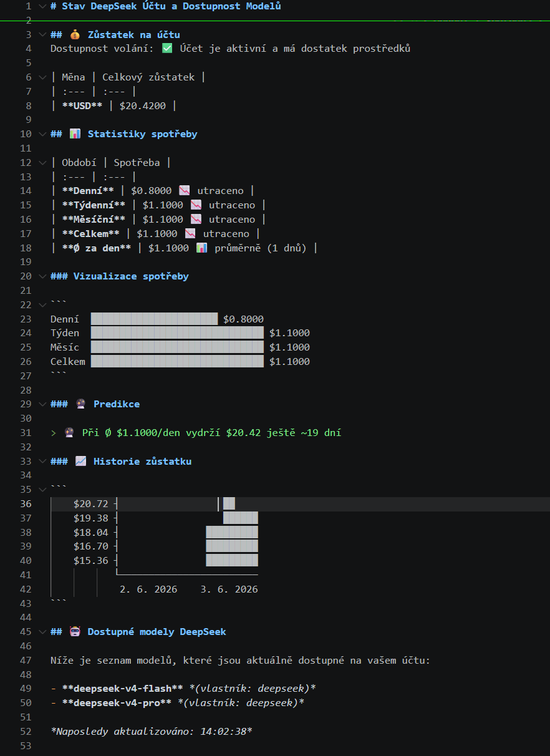Click the green checkmark emoji on line 4
This screenshot has height=756, width=550.
coord(166,49)
